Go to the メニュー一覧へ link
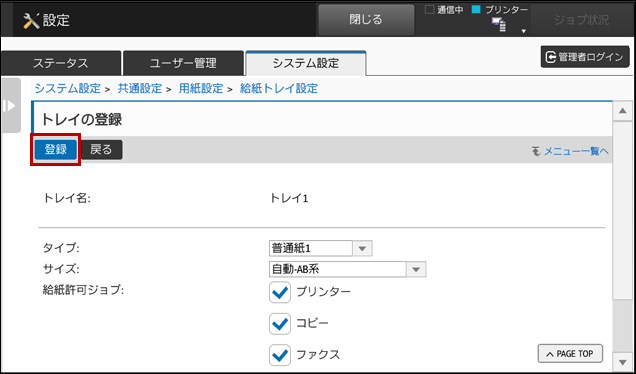 click(576, 151)
